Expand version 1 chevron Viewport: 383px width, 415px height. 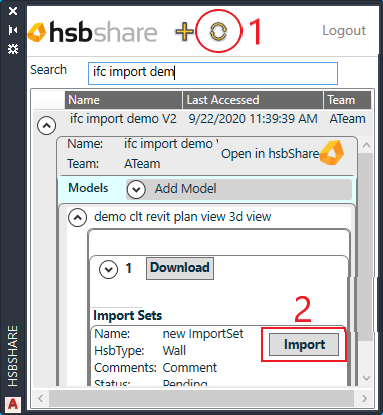[x=108, y=269]
